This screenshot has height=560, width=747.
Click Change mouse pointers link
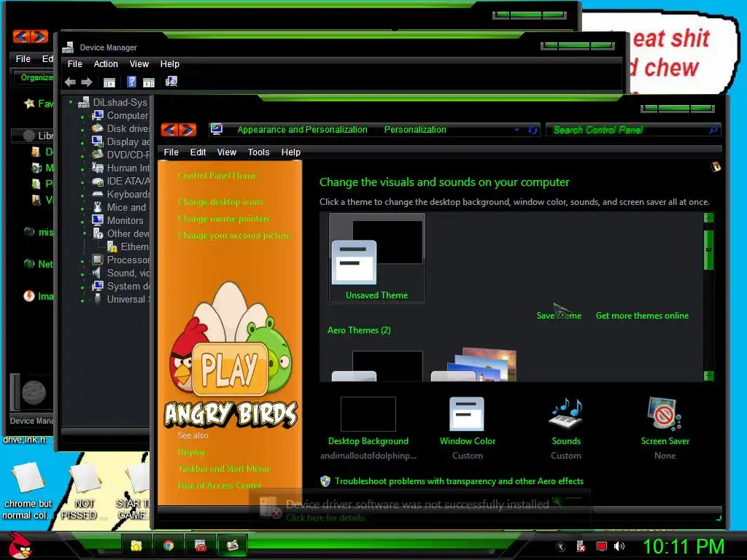223,219
